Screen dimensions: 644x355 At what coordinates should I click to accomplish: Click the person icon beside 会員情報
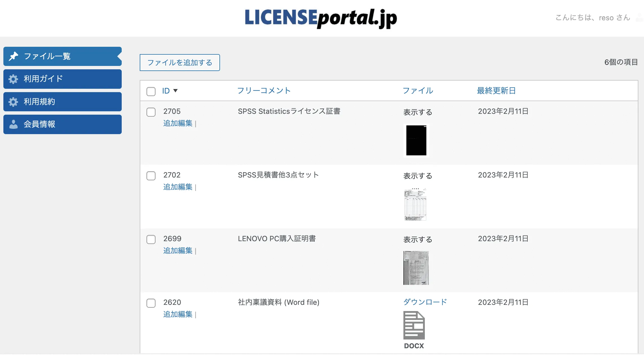13,124
